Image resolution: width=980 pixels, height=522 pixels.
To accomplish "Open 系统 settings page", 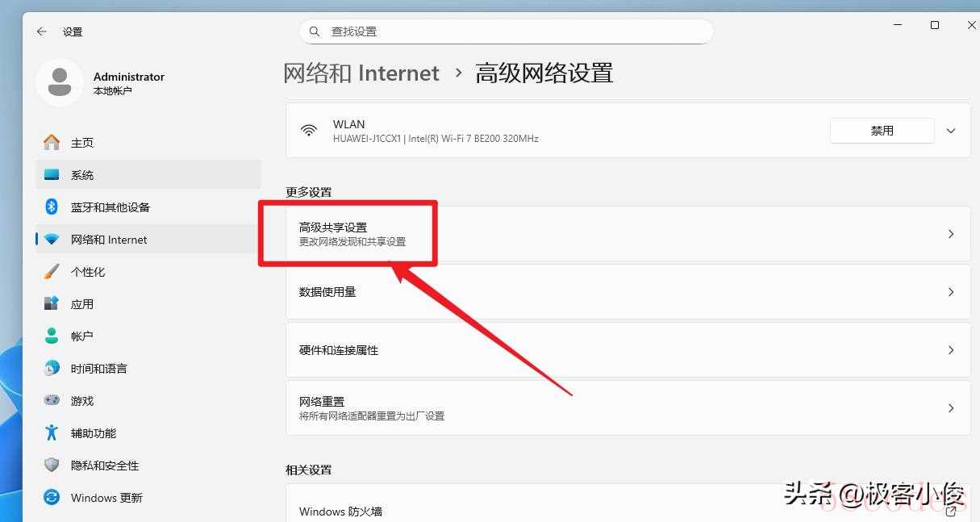I will pos(148,175).
